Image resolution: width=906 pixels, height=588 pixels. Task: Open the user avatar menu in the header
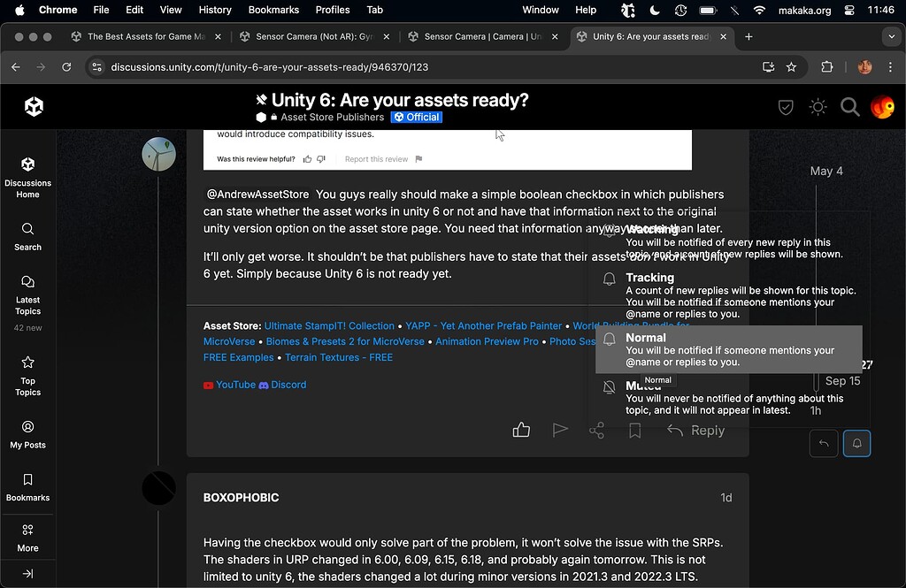pos(882,107)
